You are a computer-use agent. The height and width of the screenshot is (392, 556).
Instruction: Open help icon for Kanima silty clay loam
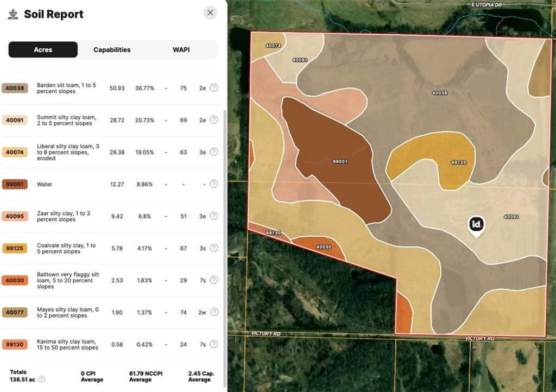214,344
